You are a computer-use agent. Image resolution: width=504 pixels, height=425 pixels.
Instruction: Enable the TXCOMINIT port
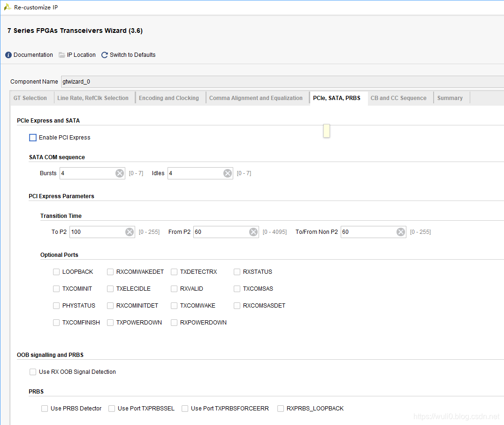click(56, 289)
